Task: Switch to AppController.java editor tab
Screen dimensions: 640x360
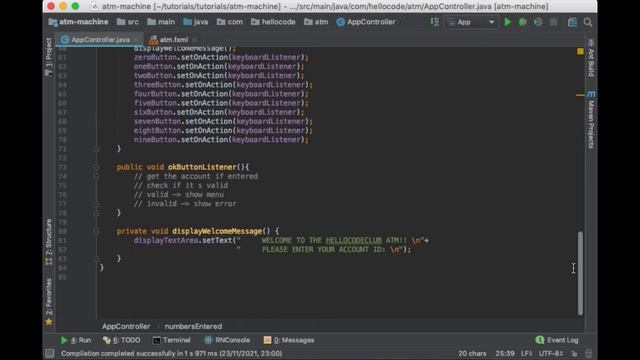Action: pos(100,40)
